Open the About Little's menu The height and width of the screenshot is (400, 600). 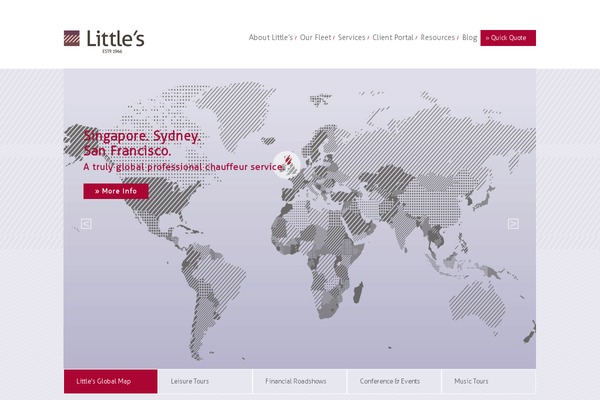pyautogui.click(x=271, y=38)
